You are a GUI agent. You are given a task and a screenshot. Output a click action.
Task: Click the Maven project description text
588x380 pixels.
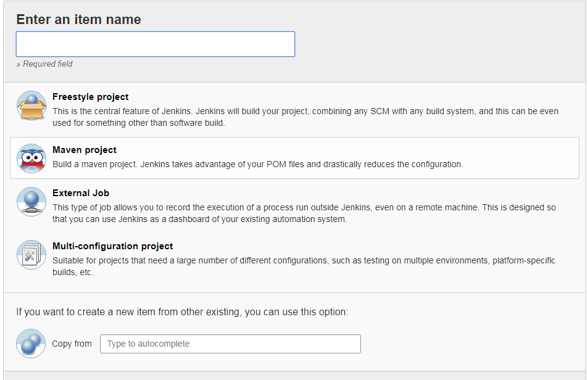tap(257, 165)
